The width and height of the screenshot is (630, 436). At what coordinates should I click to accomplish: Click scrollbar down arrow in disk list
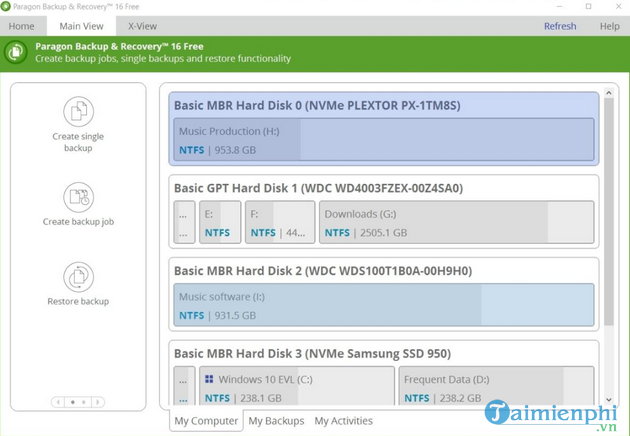click(x=609, y=399)
